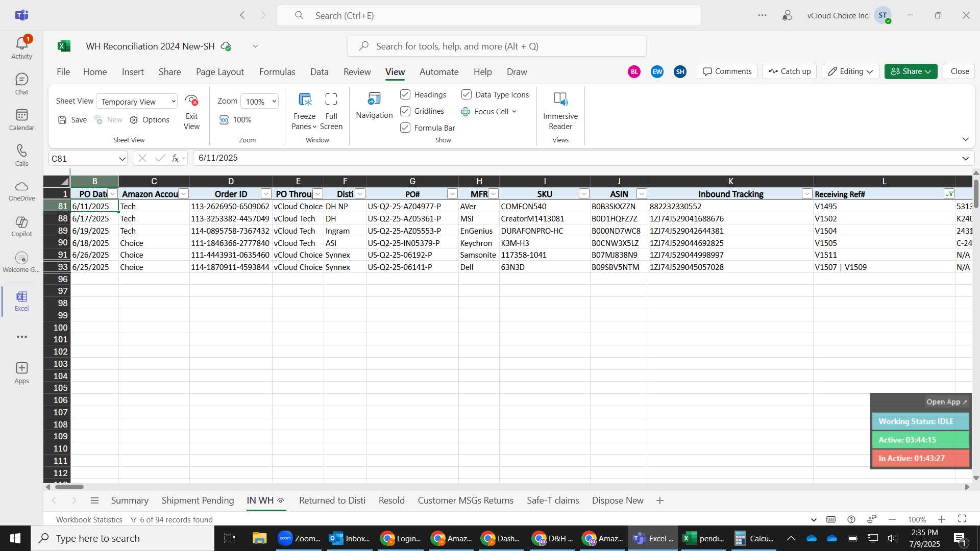Screen dimensions: 980x551
Task: Click the Teams search box
Action: pos(488,15)
